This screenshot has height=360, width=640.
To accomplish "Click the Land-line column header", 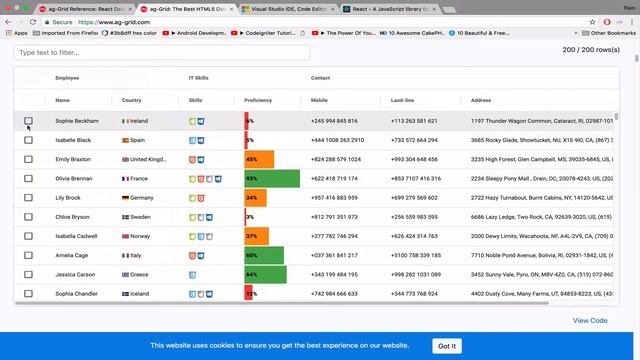I will point(402,100).
